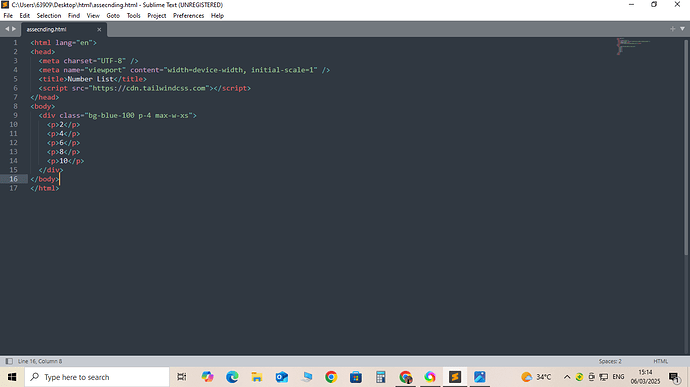Screen dimensions: 690x387
Task: Open the File menu
Action: (8, 15)
